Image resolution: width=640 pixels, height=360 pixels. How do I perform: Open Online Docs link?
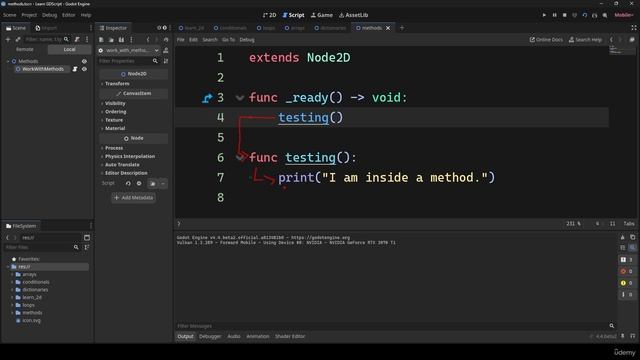tap(546, 40)
